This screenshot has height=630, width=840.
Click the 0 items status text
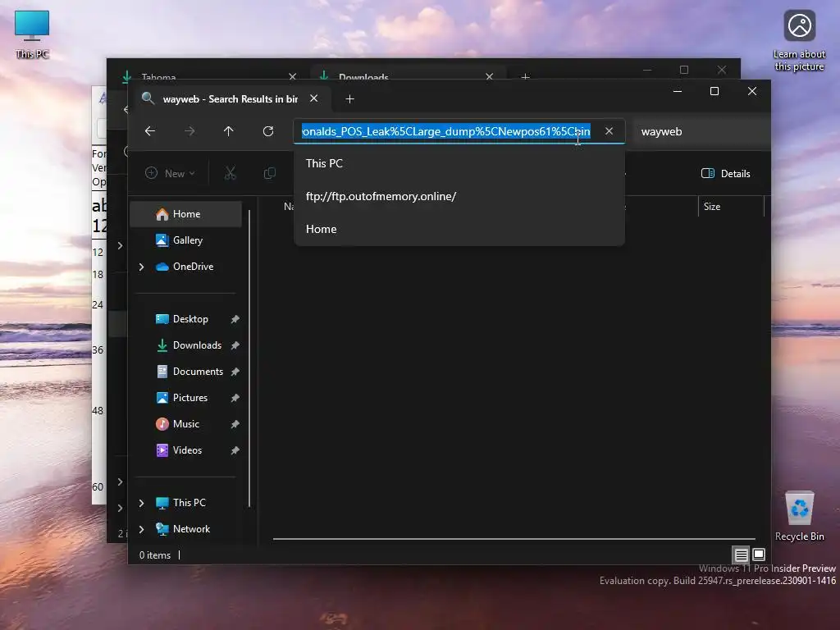click(x=155, y=555)
